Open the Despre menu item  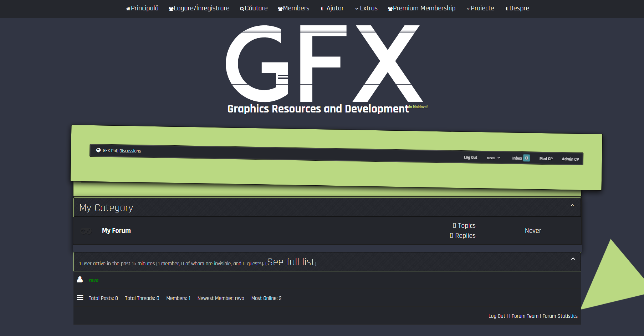click(519, 8)
